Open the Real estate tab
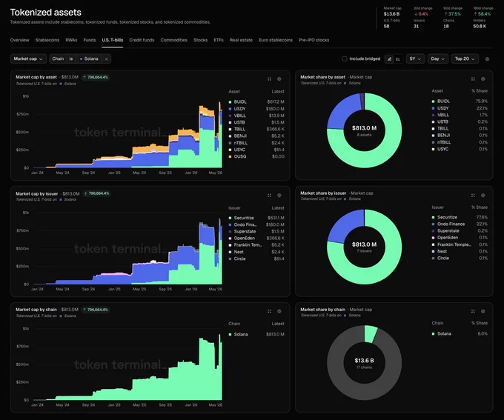Viewport: 504px width, 420px height. (x=241, y=40)
